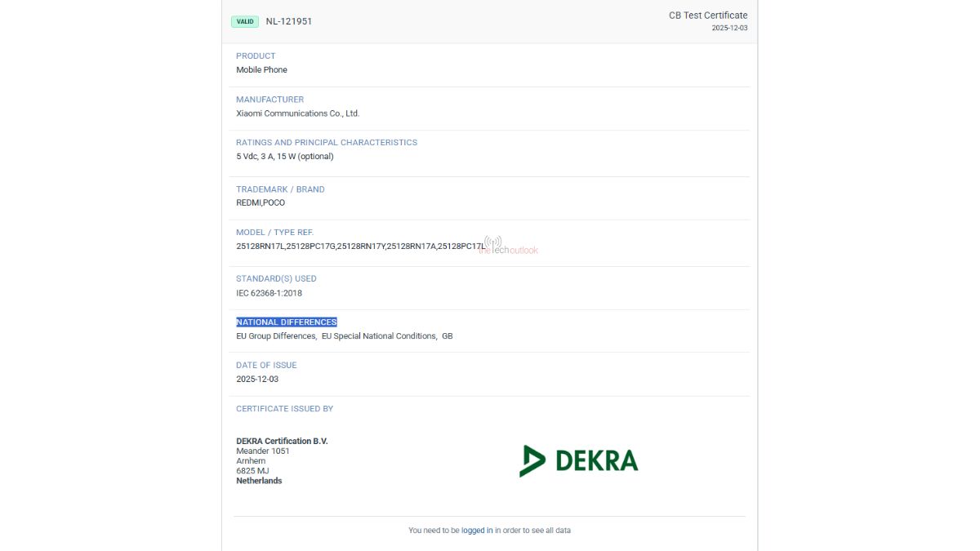Click the Mobile Phone product value
Viewport: 980px width, 551px height.
click(x=261, y=69)
